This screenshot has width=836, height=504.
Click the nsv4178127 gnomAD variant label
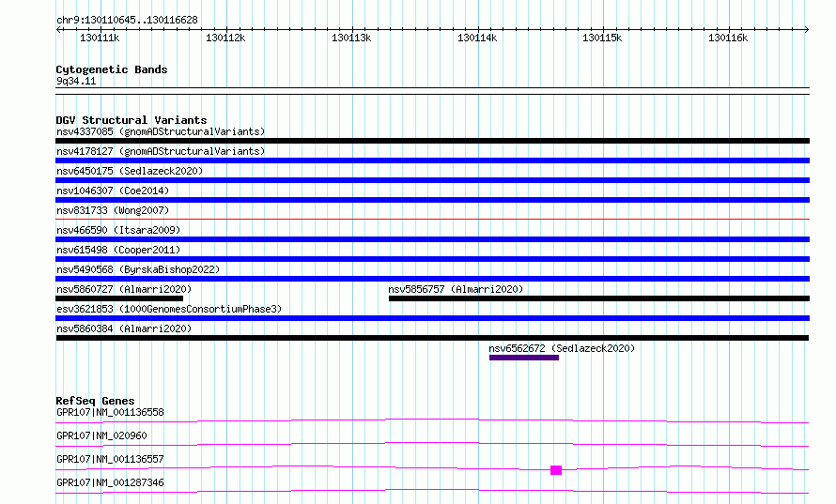point(161,151)
